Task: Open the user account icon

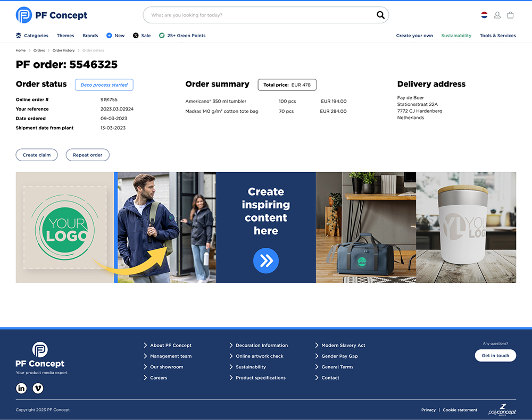Action: click(x=497, y=15)
